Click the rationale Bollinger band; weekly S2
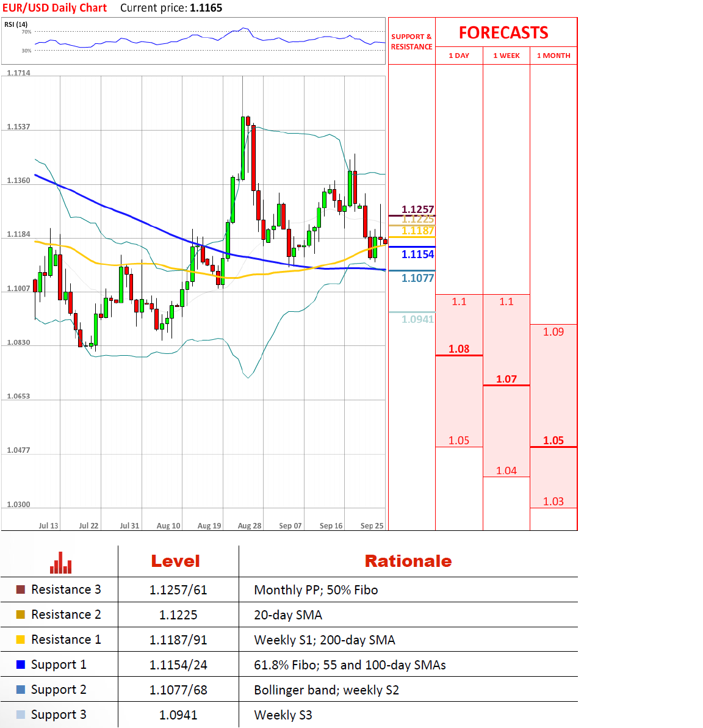The height and width of the screenshot is (728, 703). [326, 690]
